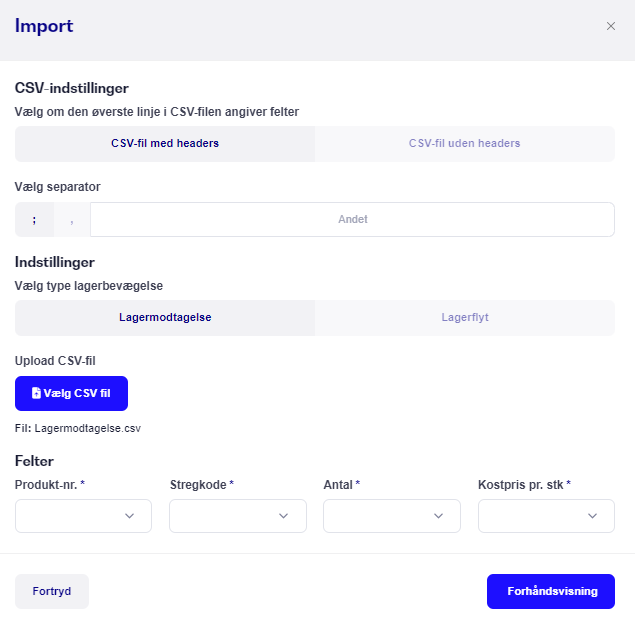Click chevron arrow in Kostpris field
Viewport: 635px width, 623px height.
pyautogui.click(x=592, y=516)
